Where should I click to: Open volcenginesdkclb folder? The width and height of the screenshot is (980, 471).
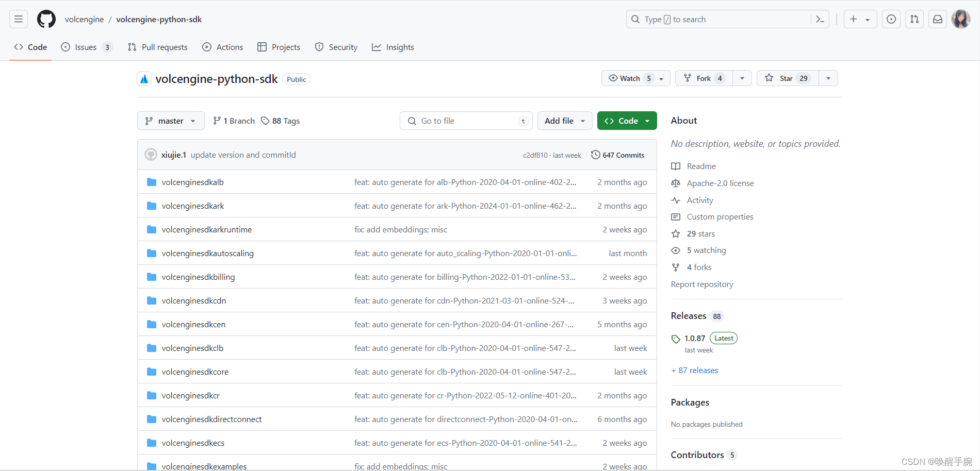[x=192, y=348]
